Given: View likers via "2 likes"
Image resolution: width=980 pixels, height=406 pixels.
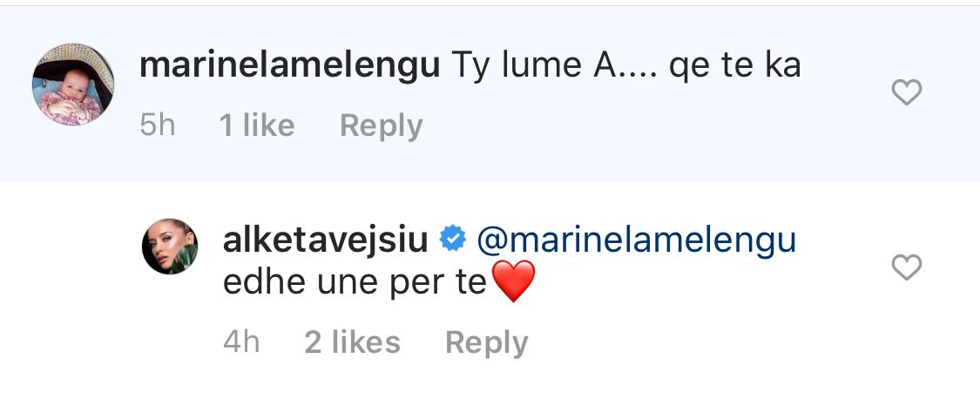Looking at the screenshot, I should [x=352, y=342].
